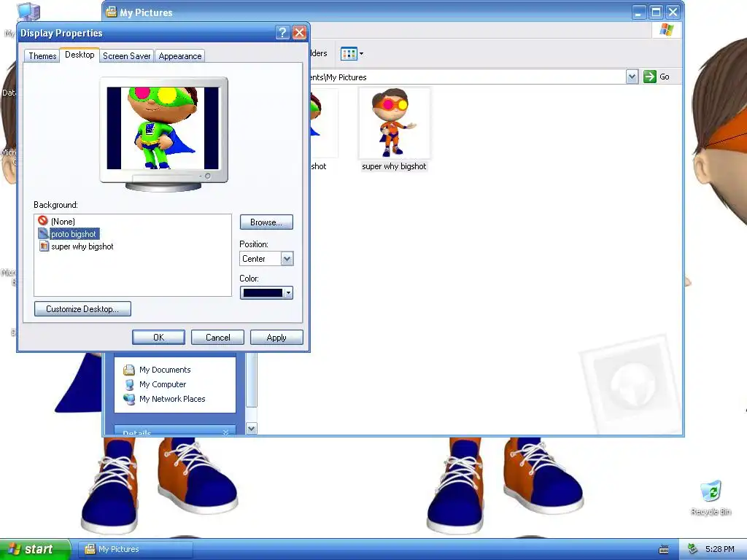
Task: Open the Appearance tab
Action: (180, 56)
